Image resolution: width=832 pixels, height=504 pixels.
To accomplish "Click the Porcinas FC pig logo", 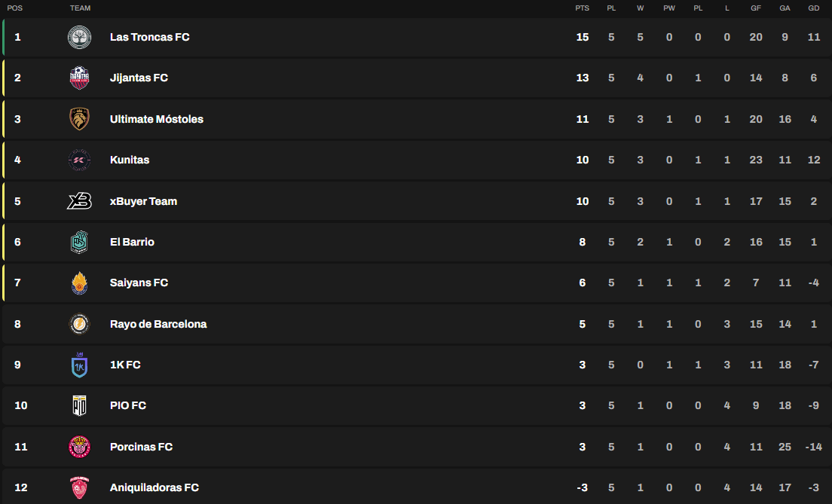I will pyautogui.click(x=80, y=447).
